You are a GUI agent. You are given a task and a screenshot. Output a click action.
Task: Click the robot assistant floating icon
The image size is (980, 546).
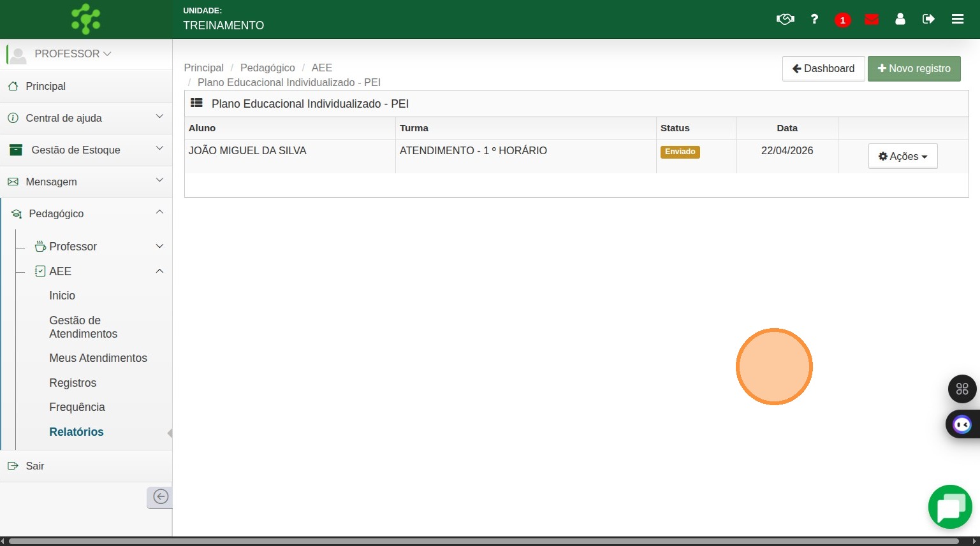(x=962, y=424)
